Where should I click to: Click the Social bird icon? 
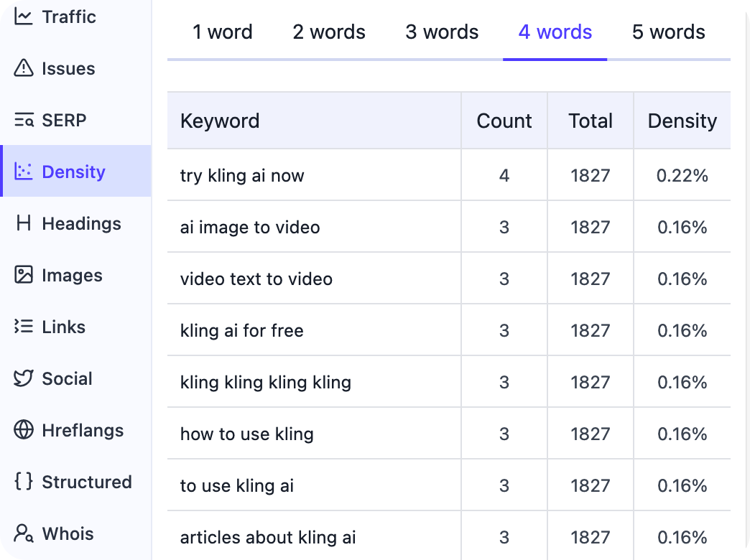tap(24, 378)
